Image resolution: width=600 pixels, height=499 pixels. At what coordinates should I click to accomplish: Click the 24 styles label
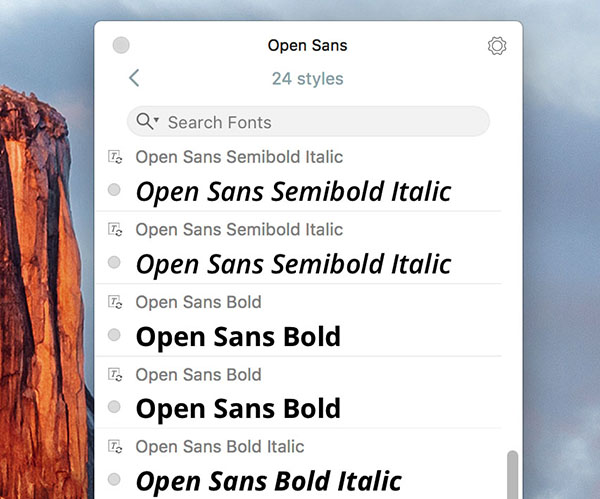tap(308, 79)
